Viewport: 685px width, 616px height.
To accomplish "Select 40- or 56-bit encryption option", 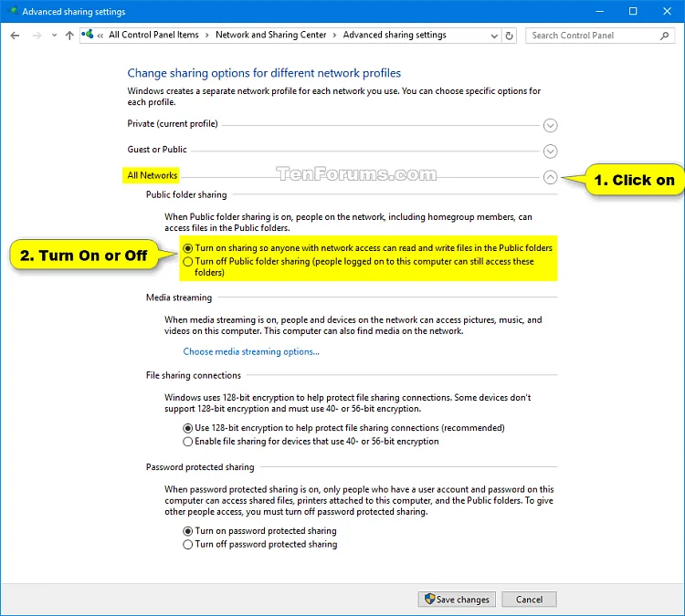I will [x=188, y=442].
